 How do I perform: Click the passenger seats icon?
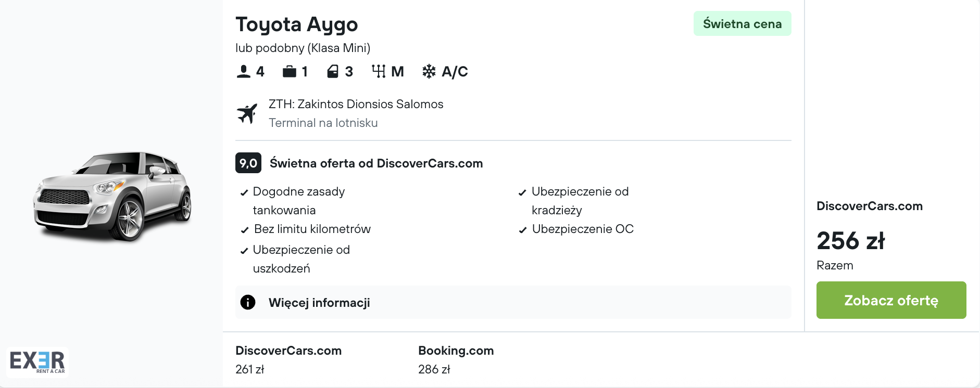(243, 72)
